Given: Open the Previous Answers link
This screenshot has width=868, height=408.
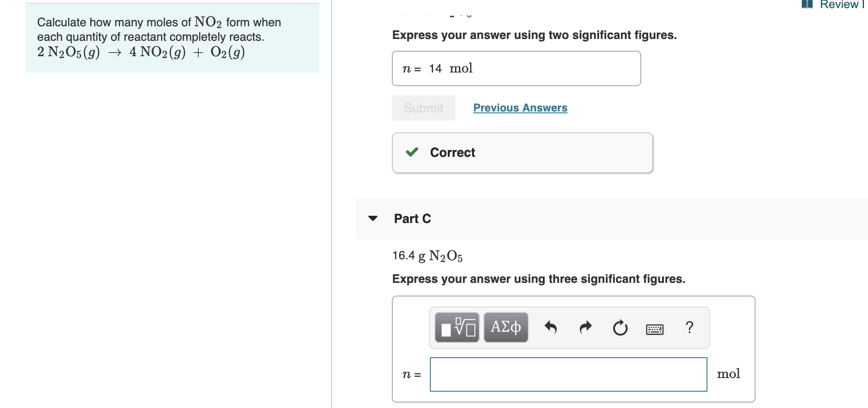Looking at the screenshot, I should click(520, 108).
